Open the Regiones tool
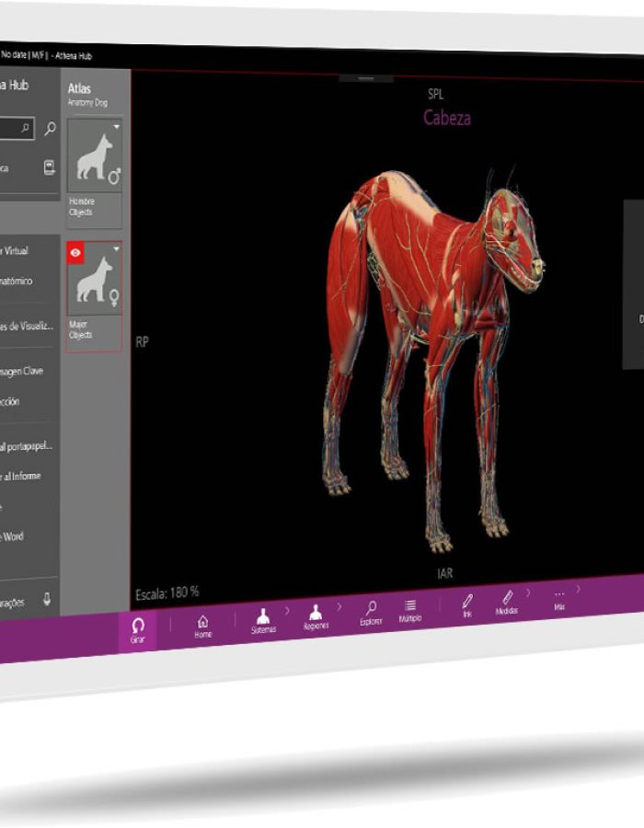 coord(316,617)
